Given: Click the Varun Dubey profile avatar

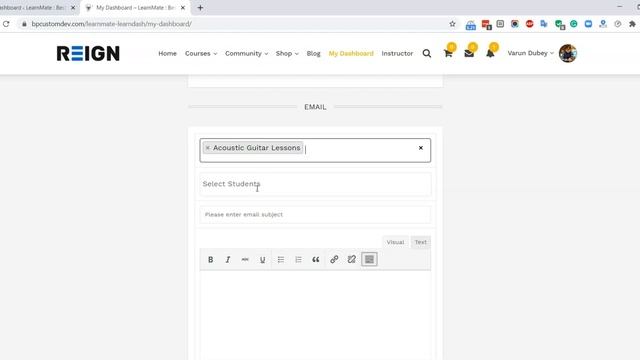Looking at the screenshot, I should (568, 53).
